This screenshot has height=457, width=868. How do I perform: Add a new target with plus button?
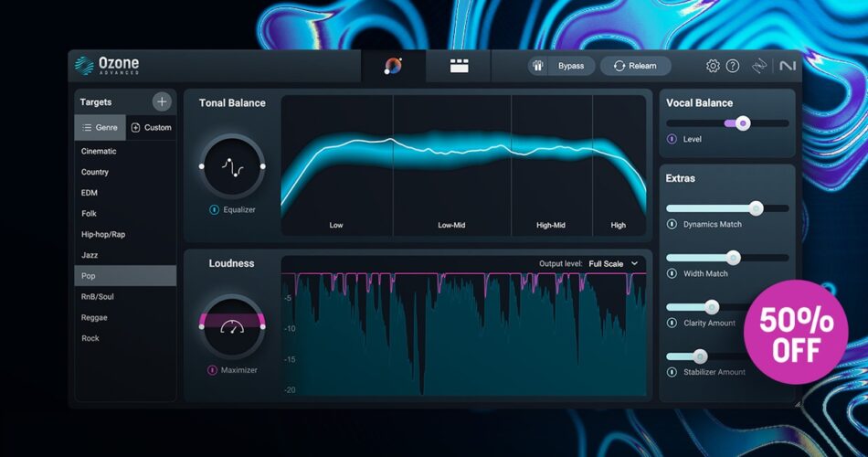(x=162, y=101)
